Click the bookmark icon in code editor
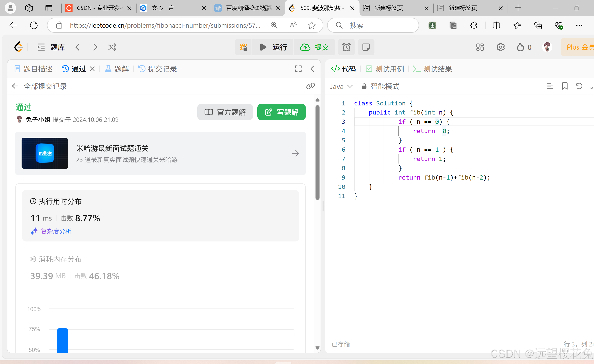 pos(565,86)
